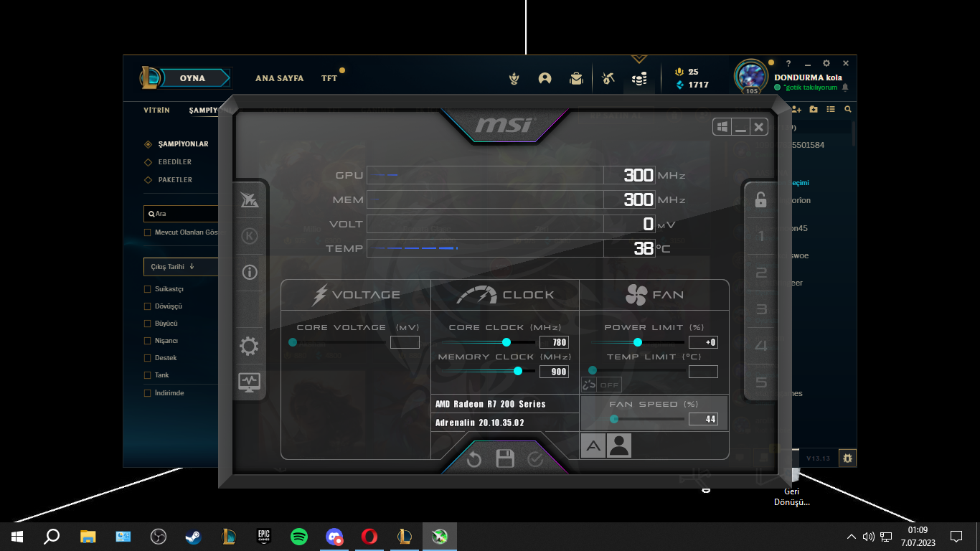Click the Memory Clock value field
The height and width of the screenshot is (551, 980).
coord(554,372)
